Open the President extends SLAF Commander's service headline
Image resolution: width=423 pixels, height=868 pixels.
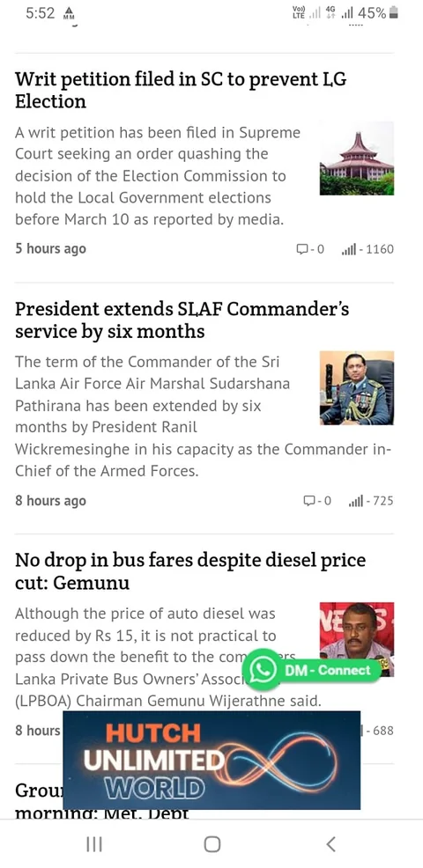[x=182, y=320]
